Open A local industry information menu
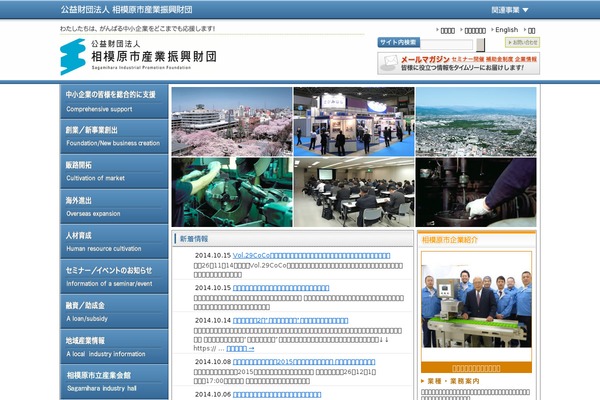The width and height of the screenshot is (600, 400). coord(114,347)
